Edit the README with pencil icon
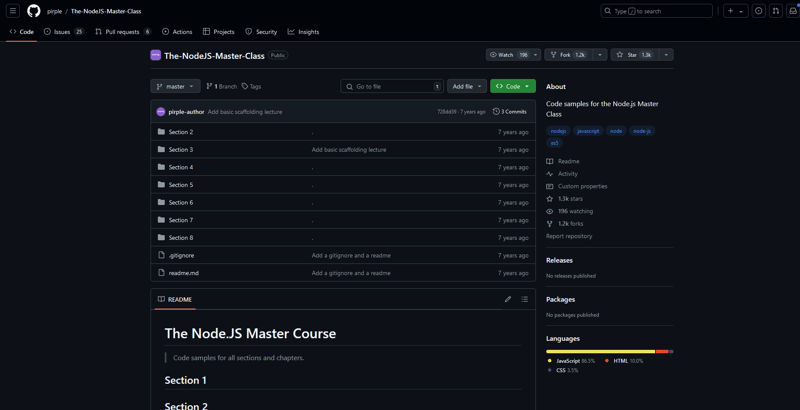 [508, 299]
